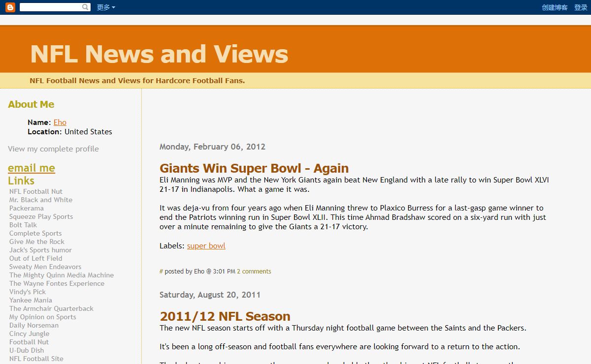Open the Packerama link
Screen dimensions: 591x364
27,208
